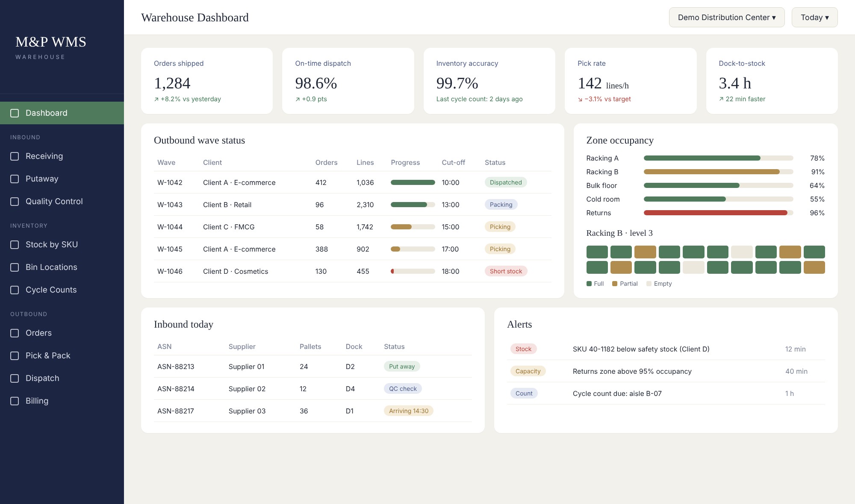Select first bin cell in Racking B grid

[597, 252]
